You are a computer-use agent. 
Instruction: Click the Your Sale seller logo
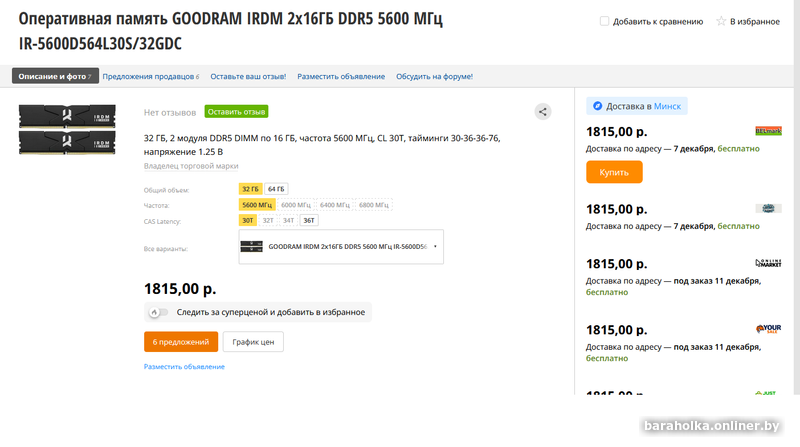click(768, 329)
